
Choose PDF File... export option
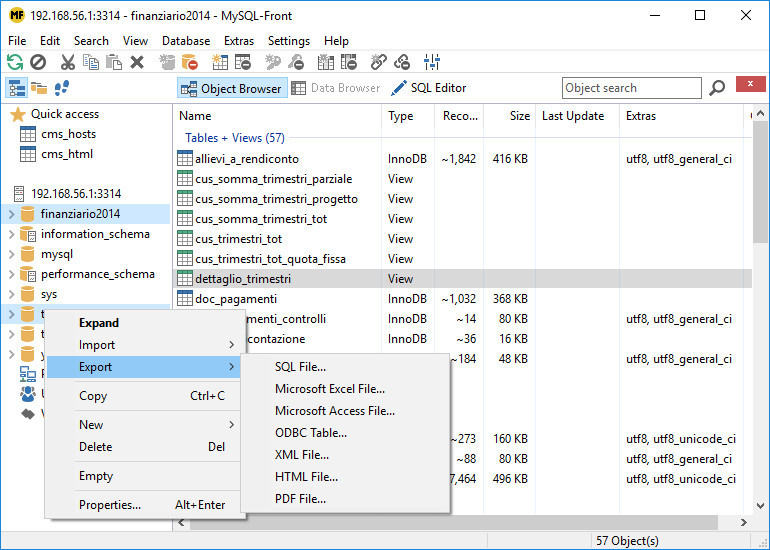tap(345, 499)
